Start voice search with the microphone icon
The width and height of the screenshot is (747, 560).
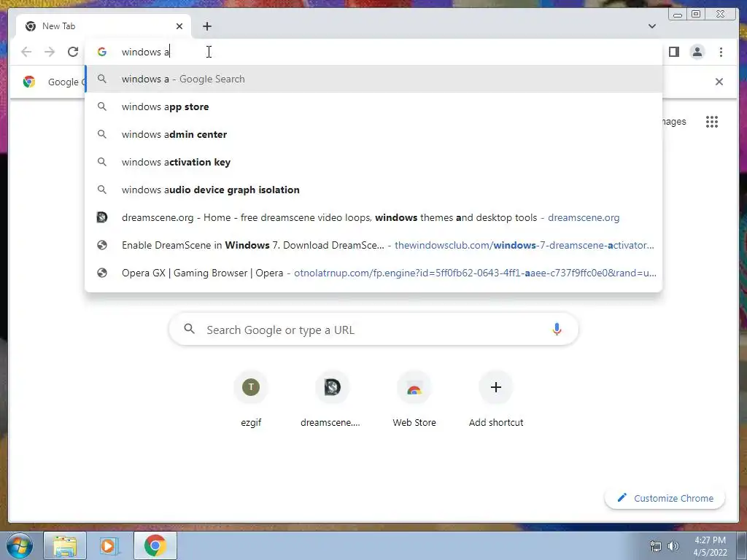[557, 329]
